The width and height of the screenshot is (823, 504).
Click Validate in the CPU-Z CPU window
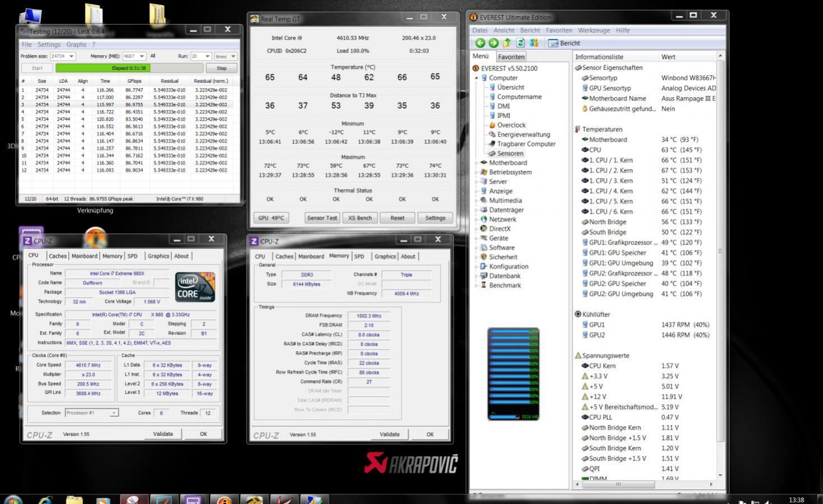pos(163,434)
